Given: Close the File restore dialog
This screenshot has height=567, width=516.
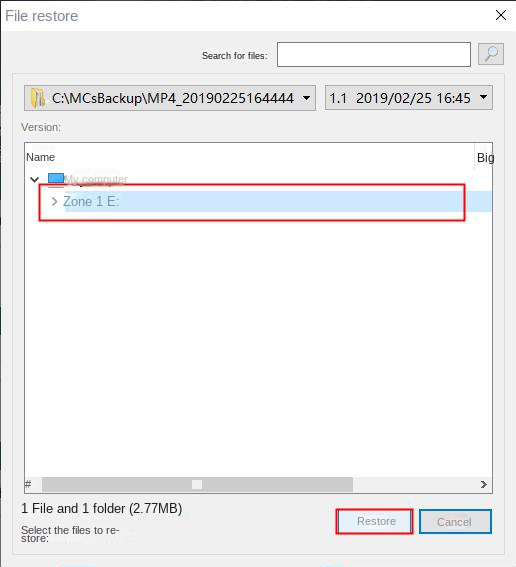Looking at the screenshot, I should pos(501,15).
